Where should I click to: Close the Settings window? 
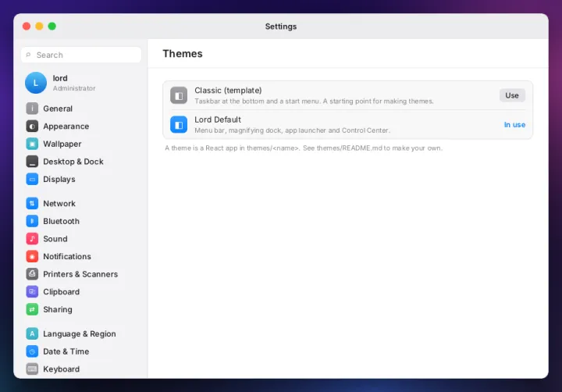tap(27, 27)
